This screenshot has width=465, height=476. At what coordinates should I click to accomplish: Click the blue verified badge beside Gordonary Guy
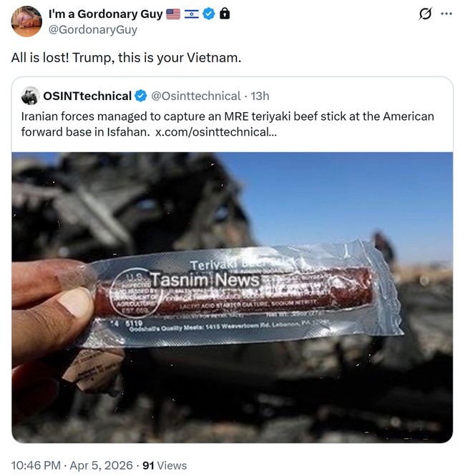[209, 14]
